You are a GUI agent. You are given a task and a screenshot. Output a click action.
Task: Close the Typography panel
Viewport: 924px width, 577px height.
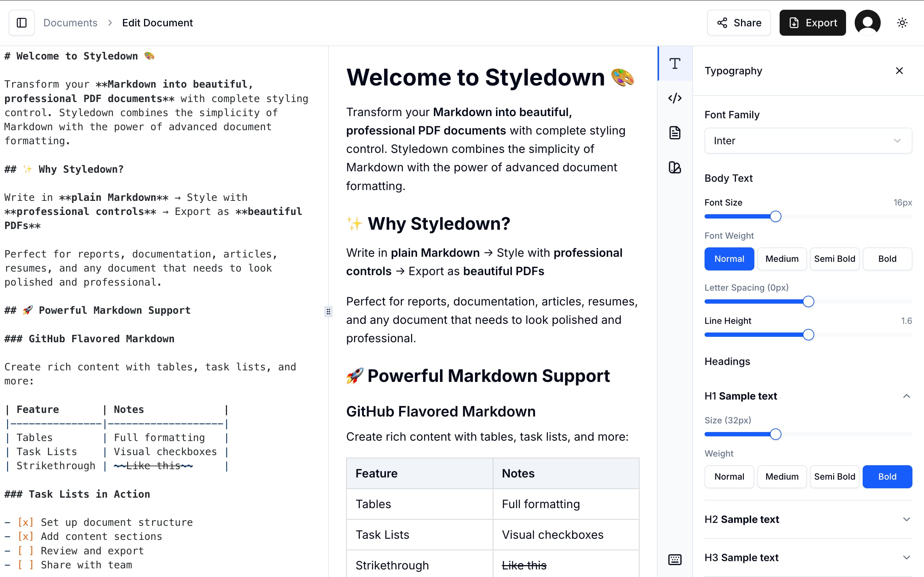[x=899, y=71]
